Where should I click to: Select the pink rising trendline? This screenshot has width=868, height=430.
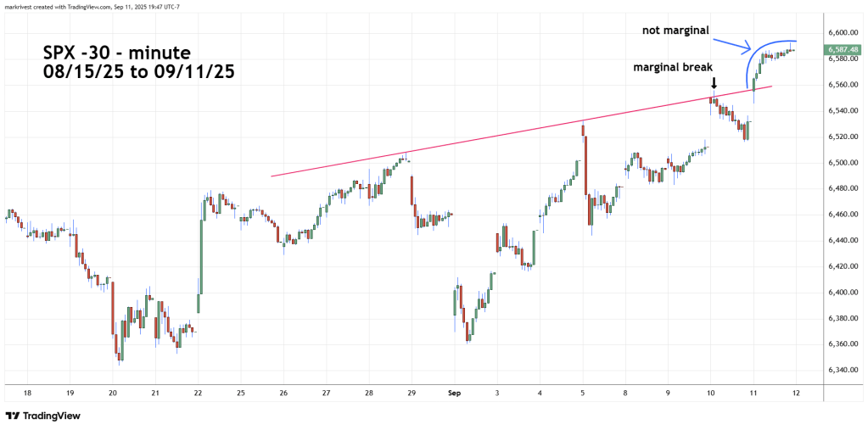(x=509, y=133)
